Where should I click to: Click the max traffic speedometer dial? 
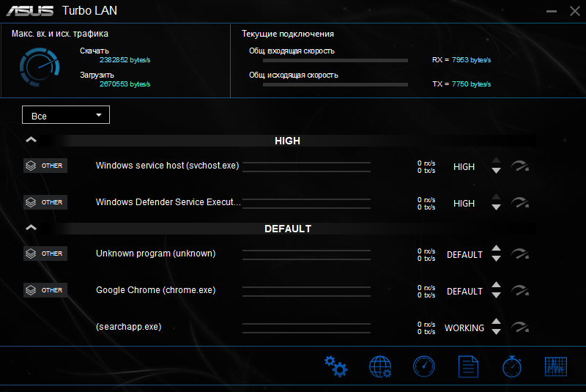tap(40, 67)
